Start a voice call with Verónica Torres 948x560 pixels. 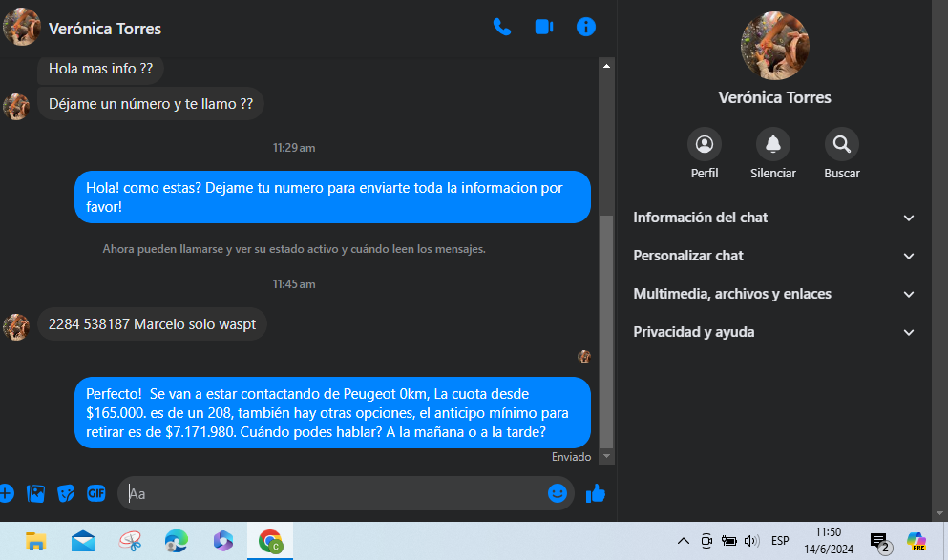point(502,27)
